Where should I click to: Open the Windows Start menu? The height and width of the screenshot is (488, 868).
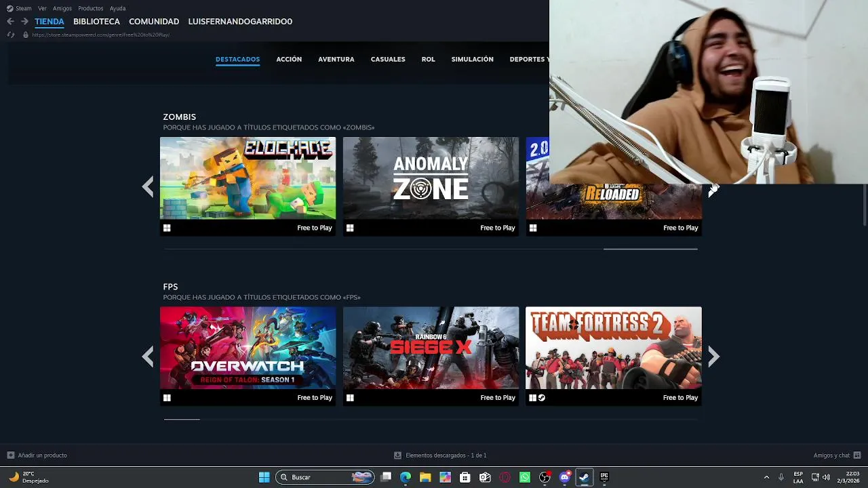(x=264, y=477)
